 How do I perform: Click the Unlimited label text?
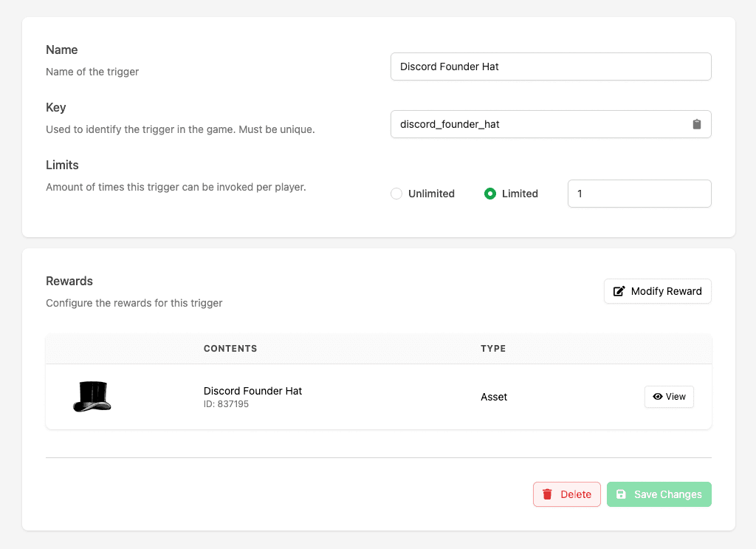(x=431, y=194)
